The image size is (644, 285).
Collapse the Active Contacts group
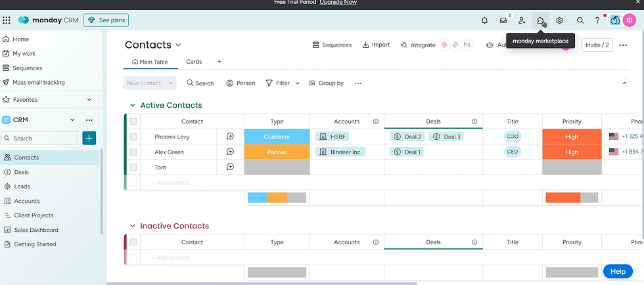[x=133, y=105]
